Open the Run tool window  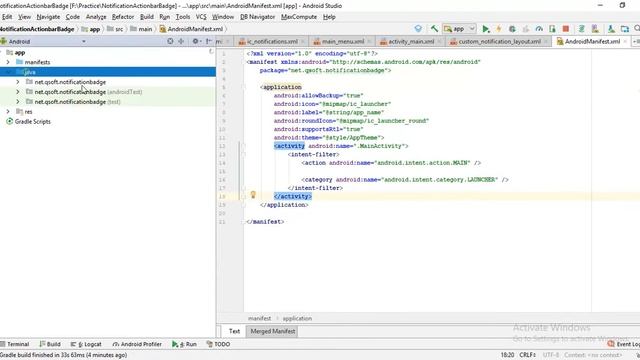tap(184, 344)
